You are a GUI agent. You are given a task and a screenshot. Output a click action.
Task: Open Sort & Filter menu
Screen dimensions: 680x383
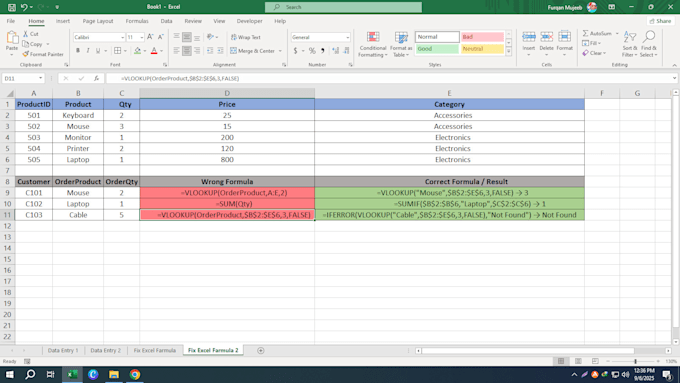[630, 44]
